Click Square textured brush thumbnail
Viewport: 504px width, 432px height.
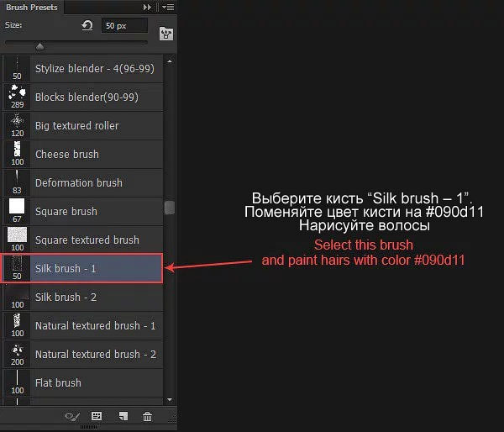coord(17,240)
